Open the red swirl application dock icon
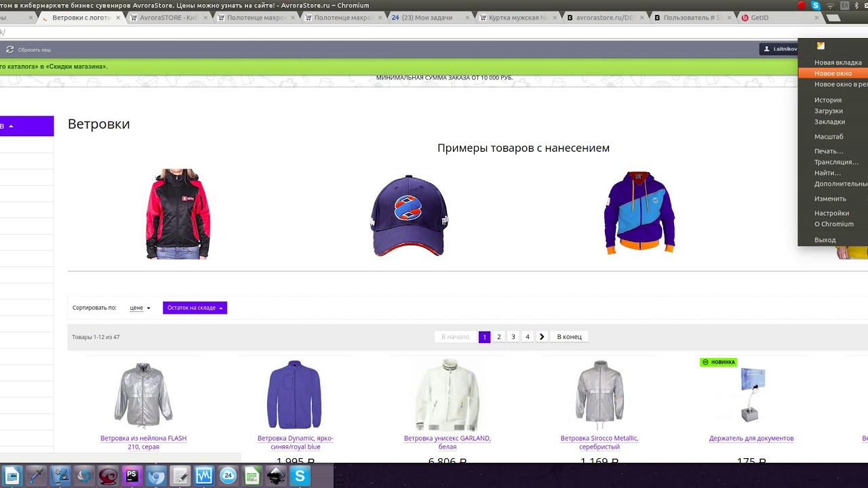 click(108, 476)
